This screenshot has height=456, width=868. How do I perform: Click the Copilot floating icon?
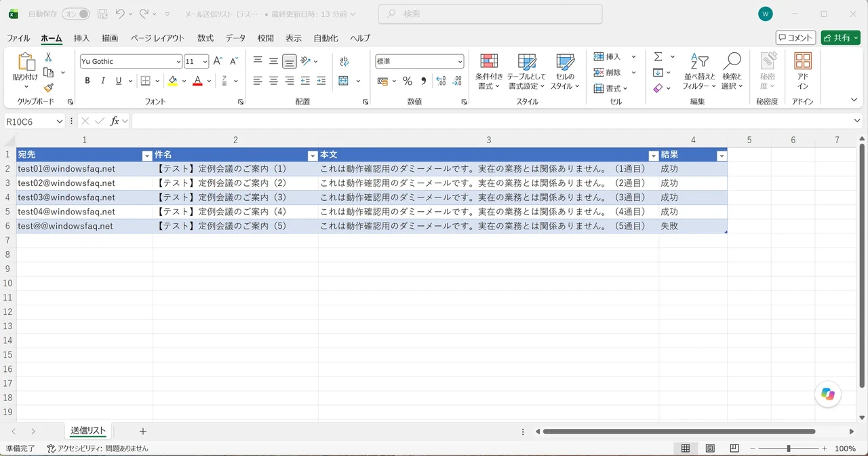[827, 394]
